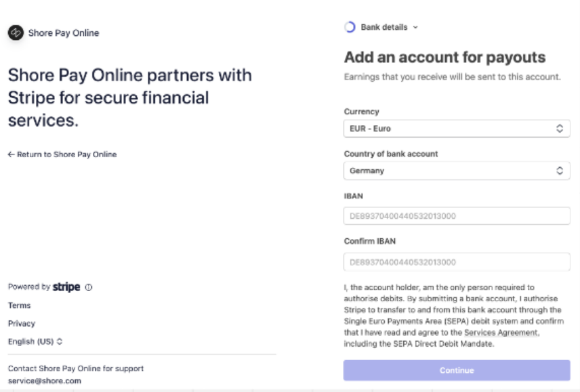Click the Bank details step label
Screen dimensions: 580x392
[x=384, y=27]
